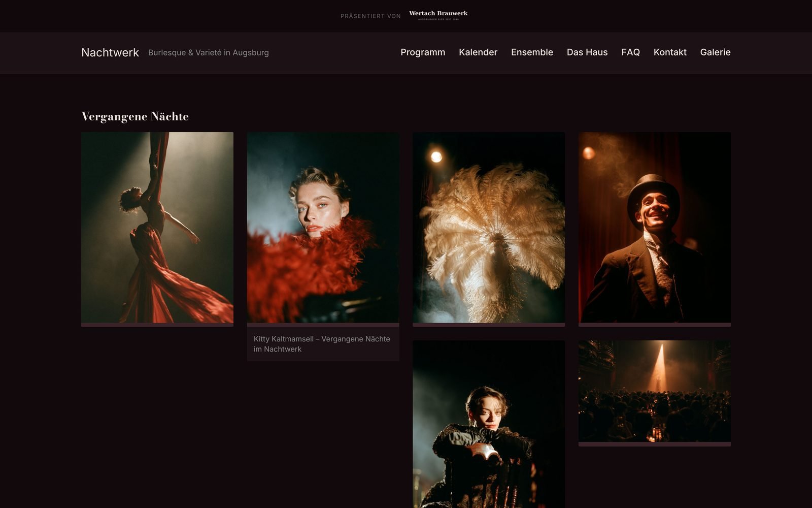Click the Vergangene Nächte heading
Screen dimensions: 812x508
[135, 116]
